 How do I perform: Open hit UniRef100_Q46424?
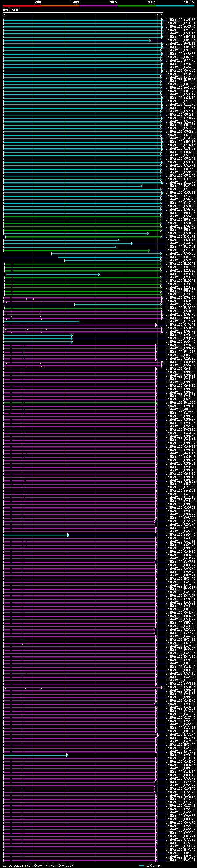(180, 433)
